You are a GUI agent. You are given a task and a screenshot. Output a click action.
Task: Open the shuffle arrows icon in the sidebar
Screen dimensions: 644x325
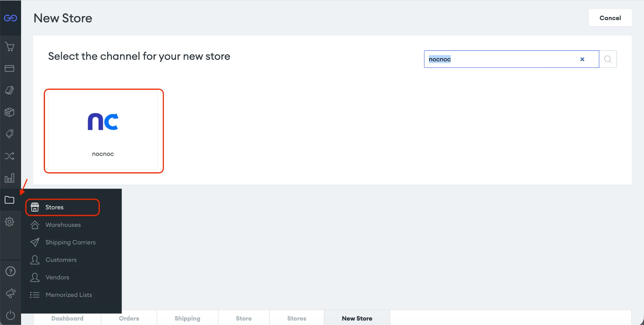coord(9,156)
